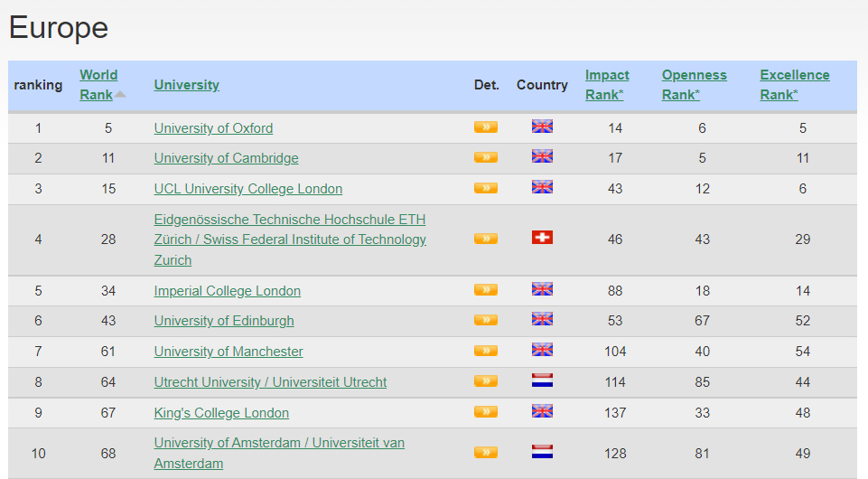Click UK flag in King's College London row
The height and width of the screenshot is (479, 868).
[542, 411]
